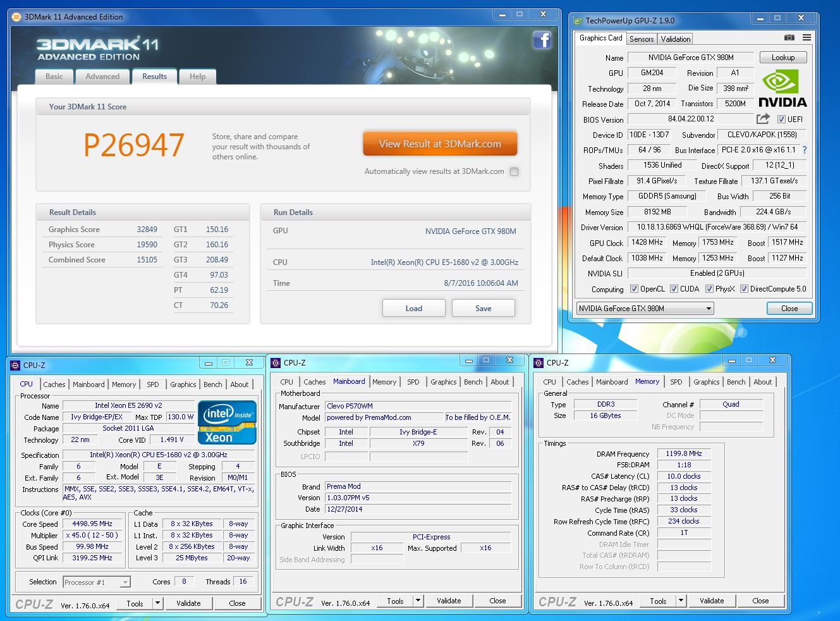Click the BIOS share/export icon in GPU-Z
Screen dimensions: 840x621
click(x=763, y=119)
